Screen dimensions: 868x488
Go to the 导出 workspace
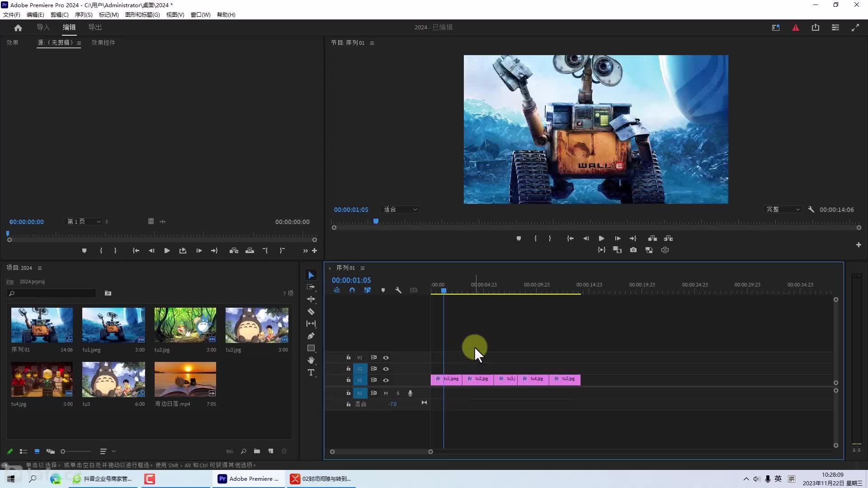(95, 27)
